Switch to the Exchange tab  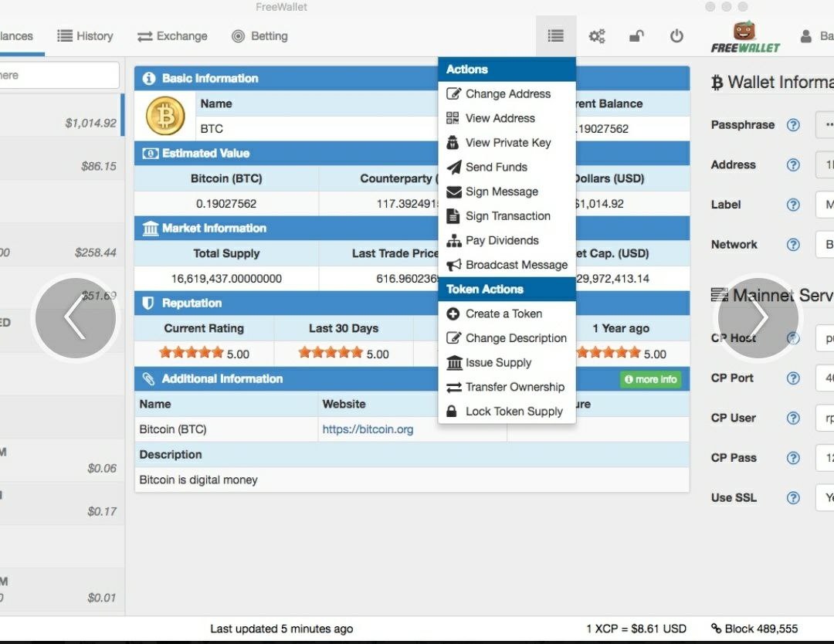click(172, 36)
